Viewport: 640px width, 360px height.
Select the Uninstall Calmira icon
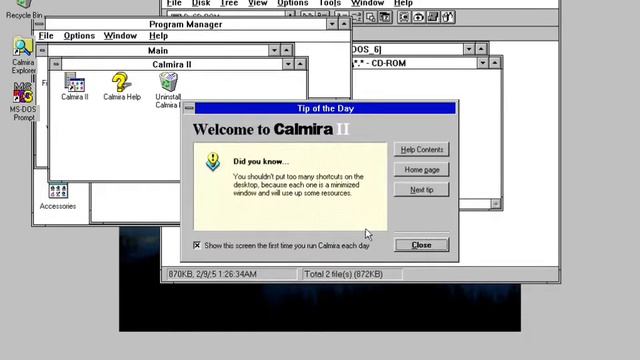click(168, 90)
